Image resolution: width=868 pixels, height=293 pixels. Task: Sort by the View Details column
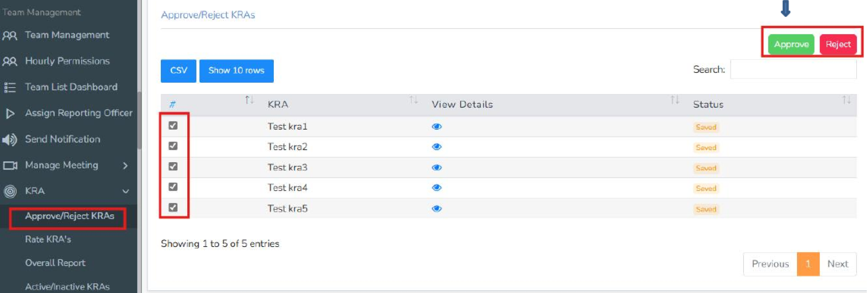tap(555, 104)
